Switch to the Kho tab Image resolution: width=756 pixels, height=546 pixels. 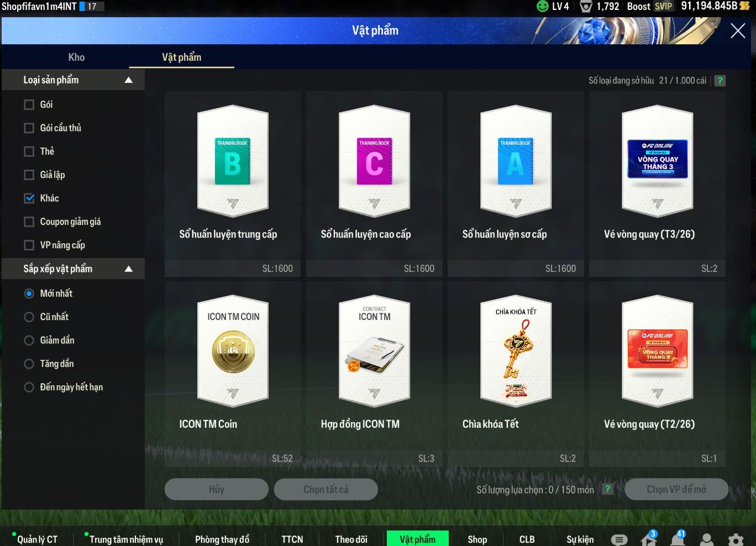[76, 57]
